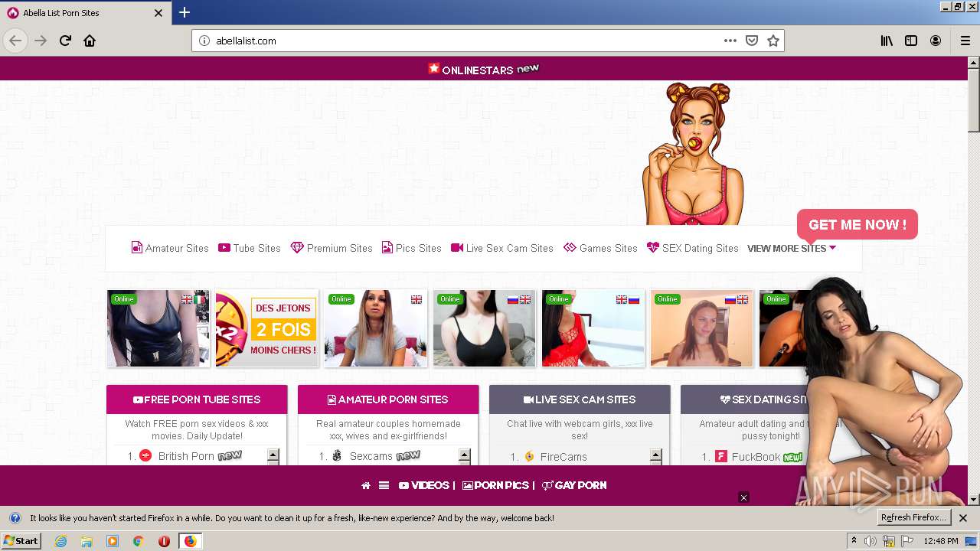980x551 pixels.
Task: Expand the VIEW MORE SITES dropdown
Action: (792, 248)
